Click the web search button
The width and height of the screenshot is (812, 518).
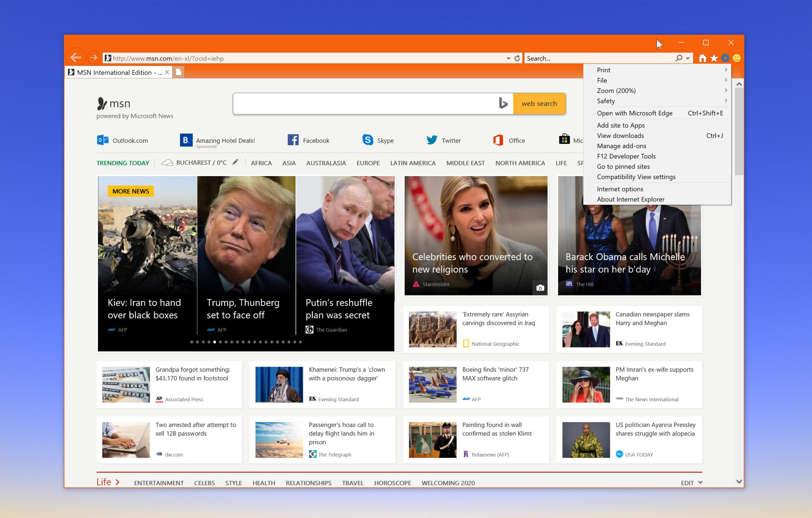539,103
